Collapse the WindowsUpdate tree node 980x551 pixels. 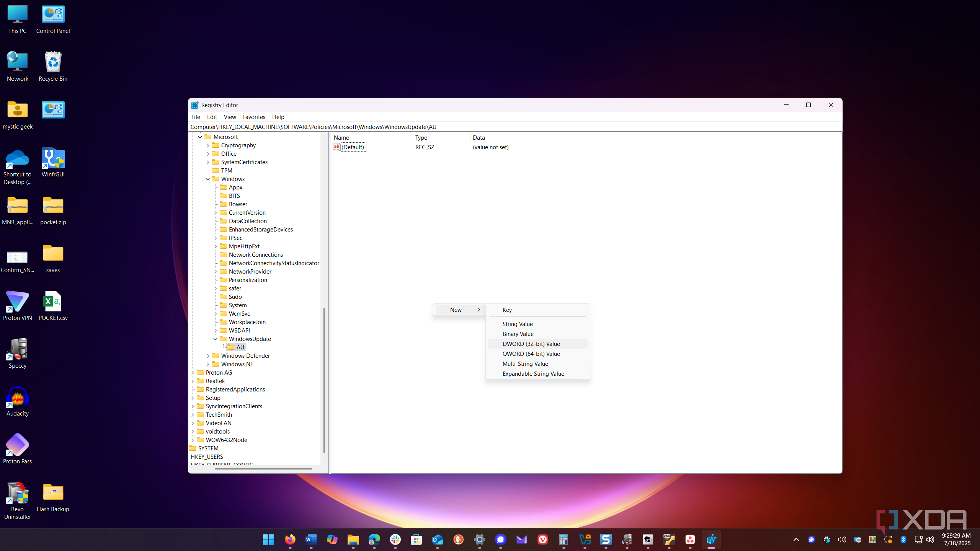click(216, 339)
